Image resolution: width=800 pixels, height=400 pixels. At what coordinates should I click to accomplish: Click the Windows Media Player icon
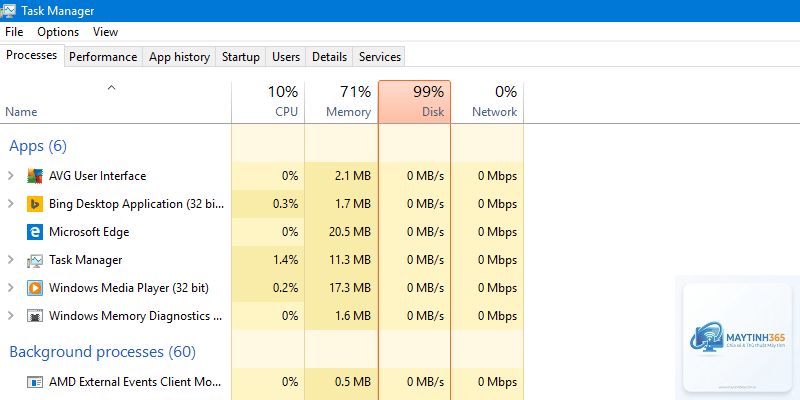(x=35, y=288)
